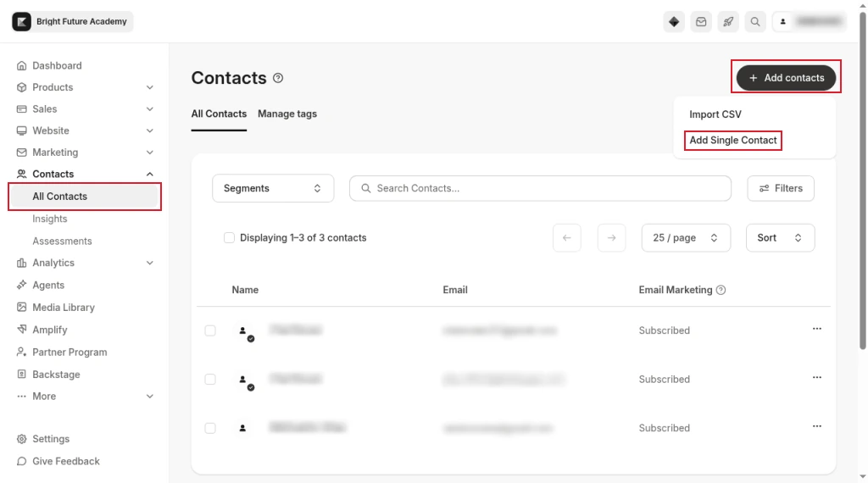Click in the Search Contacts field

point(540,188)
